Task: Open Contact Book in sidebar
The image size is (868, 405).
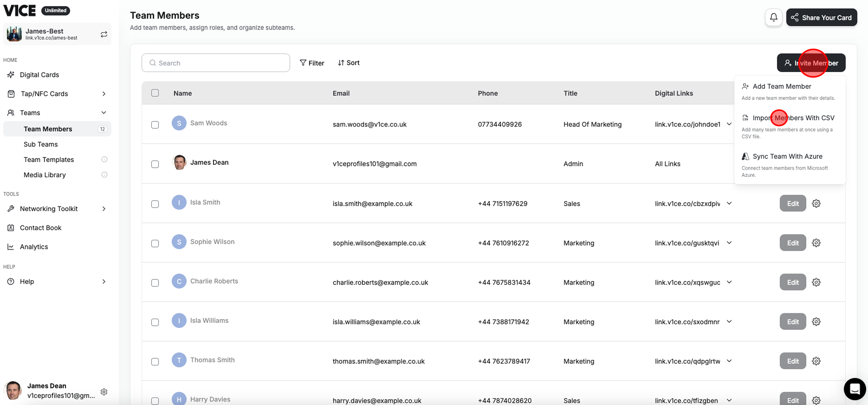Action: pyautogui.click(x=40, y=228)
